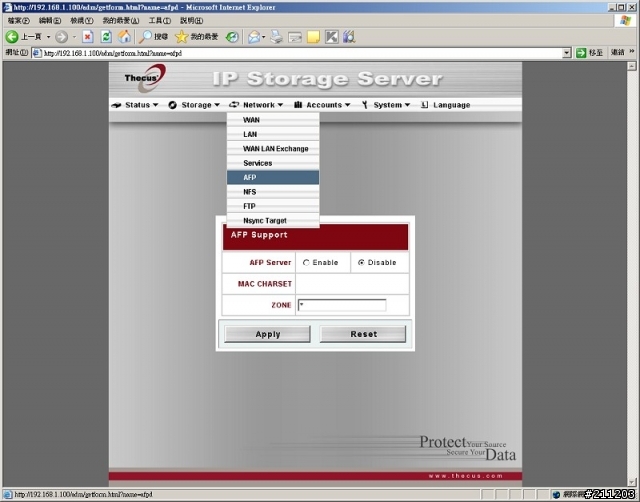Click the K toolbar icon

click(331, 37)
